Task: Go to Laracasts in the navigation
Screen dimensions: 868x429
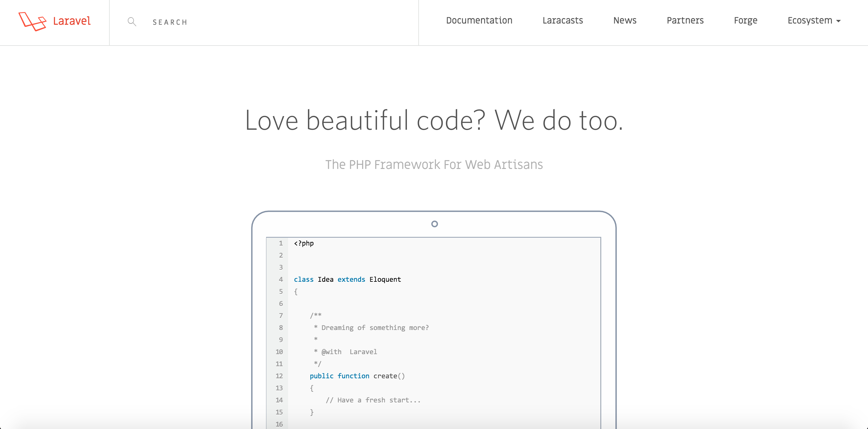Action: click(x=562, y=21)
